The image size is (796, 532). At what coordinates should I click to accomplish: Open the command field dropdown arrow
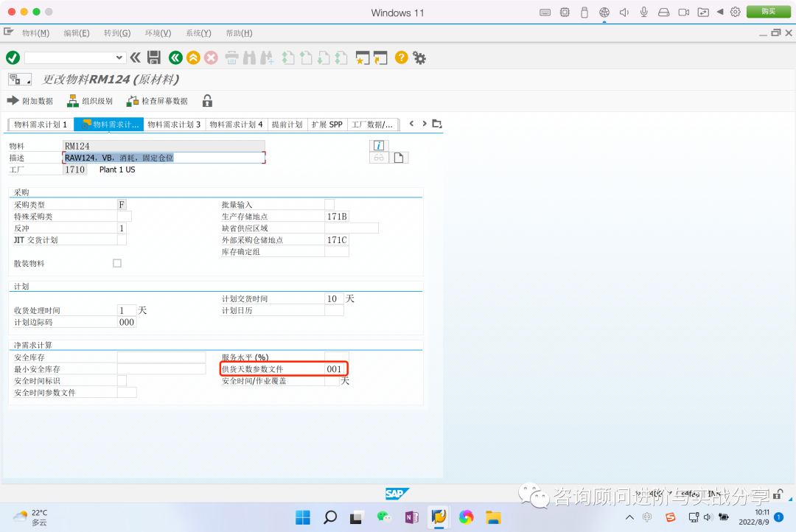coord(119,57)
